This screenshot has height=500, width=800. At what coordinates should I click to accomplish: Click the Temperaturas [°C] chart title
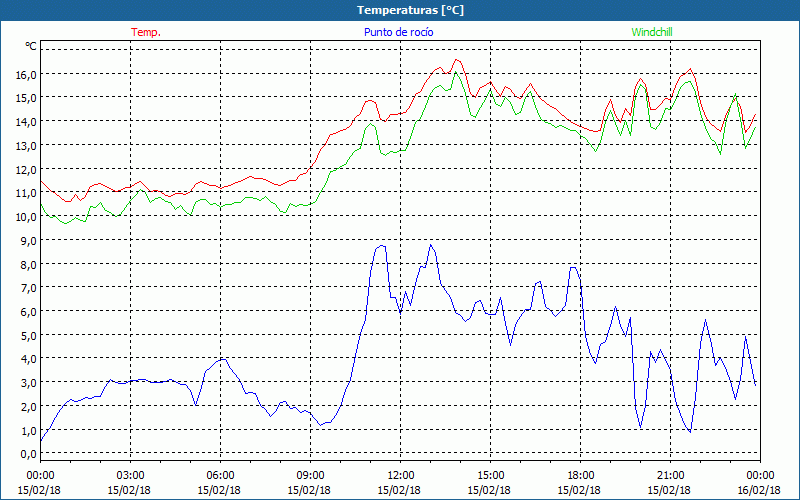(x=410, y=10)
